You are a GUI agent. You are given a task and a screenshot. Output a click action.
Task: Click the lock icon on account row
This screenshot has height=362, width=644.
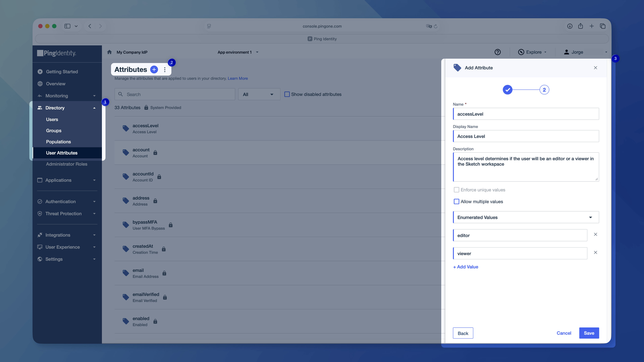tap(155, 153)
